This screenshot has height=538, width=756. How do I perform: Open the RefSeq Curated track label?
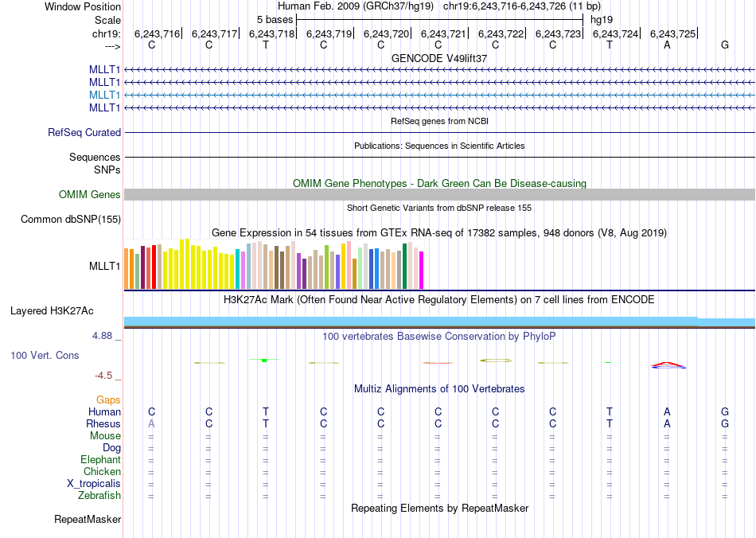84,133
